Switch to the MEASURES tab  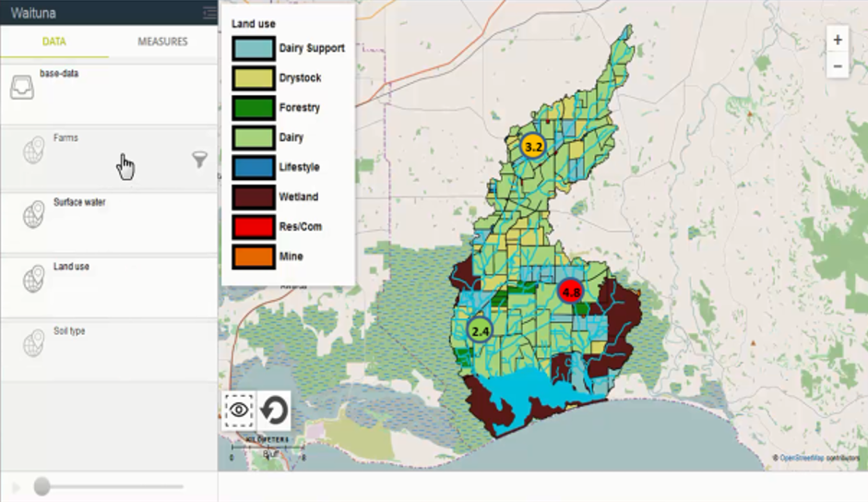[x=162, y=42]
